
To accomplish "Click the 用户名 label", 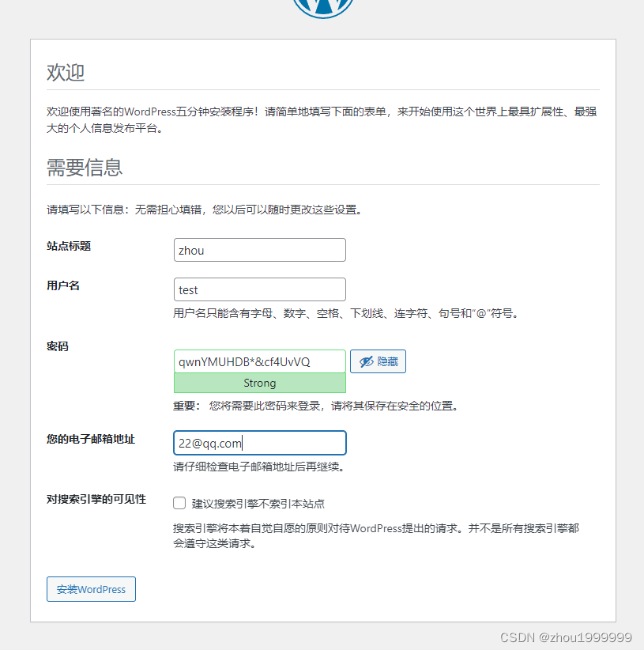I will click(63, 285).
